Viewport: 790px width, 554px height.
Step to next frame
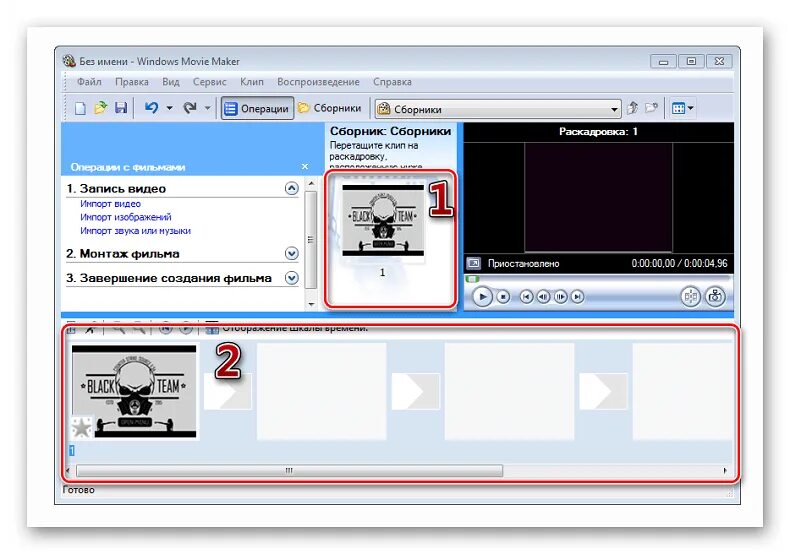(560, 297)
